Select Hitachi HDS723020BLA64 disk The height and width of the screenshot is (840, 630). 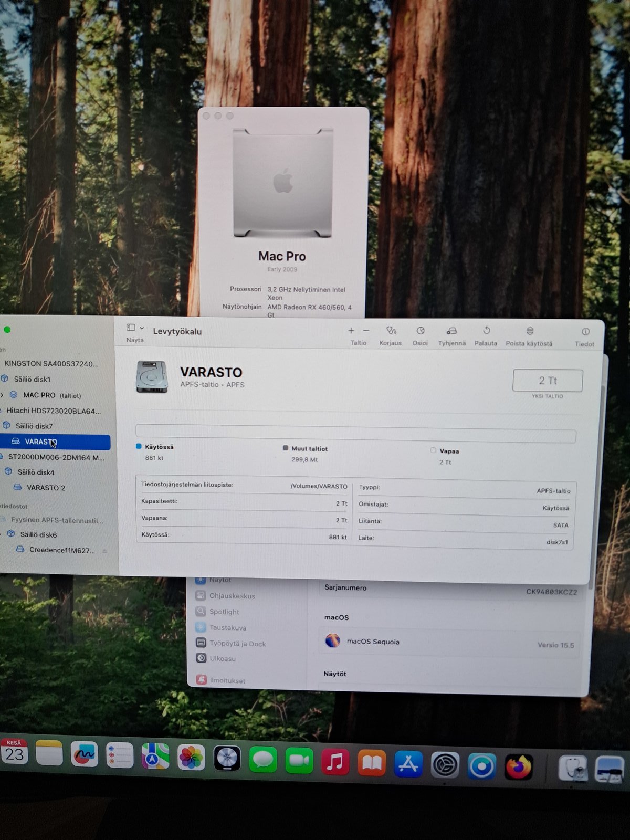click(53, 411)
